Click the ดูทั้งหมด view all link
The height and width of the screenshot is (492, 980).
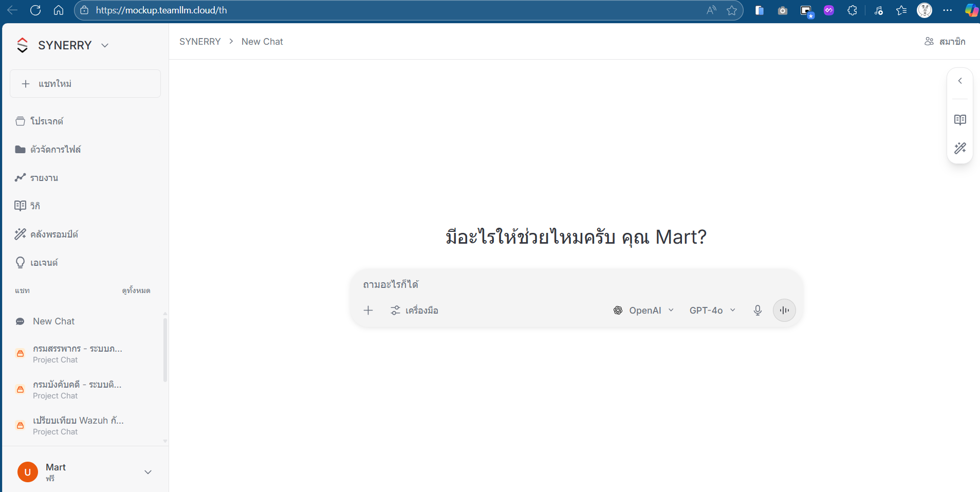coord(136,290)
